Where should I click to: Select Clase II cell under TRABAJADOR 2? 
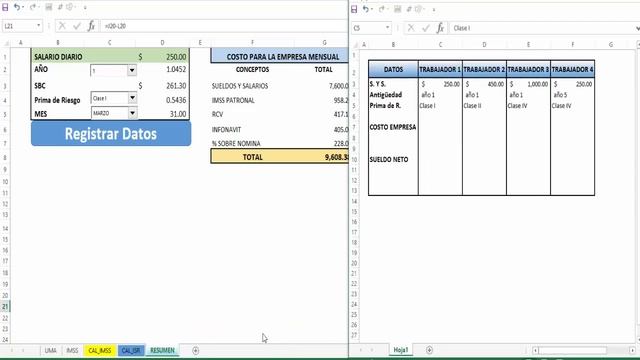click(x=484, y=106)
